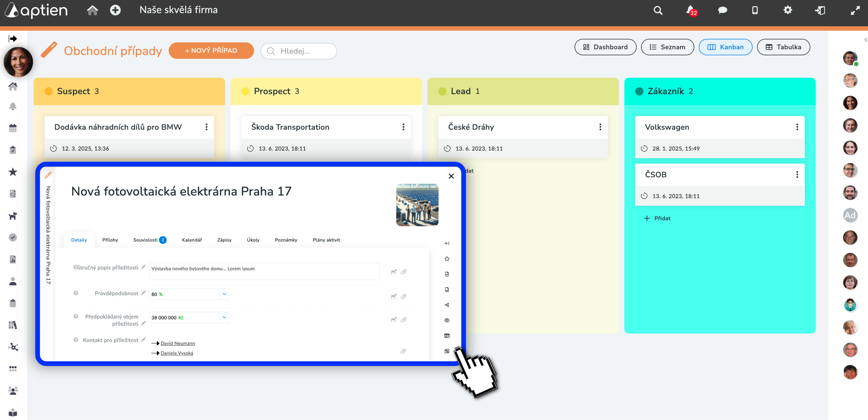Open the ČSOB card title
The height and width of the screenshot is (420, 868).
tap(656, 174)
